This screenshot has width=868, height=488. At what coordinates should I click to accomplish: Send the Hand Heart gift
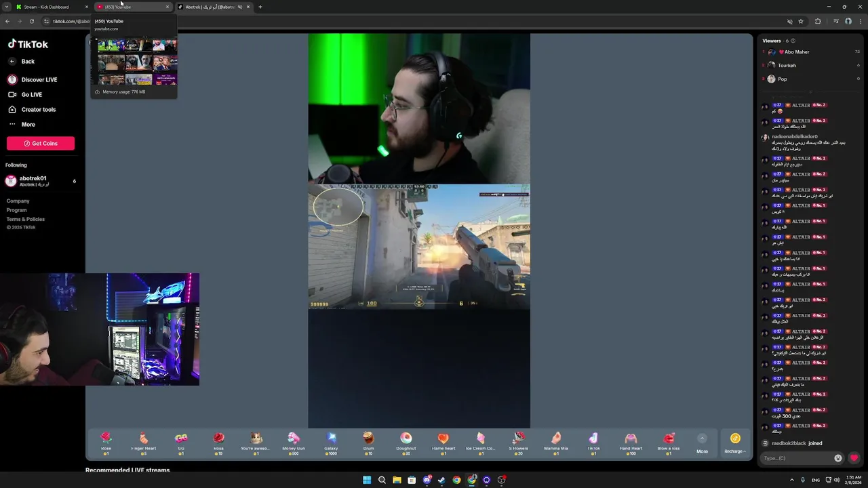(x=631, y=443)
